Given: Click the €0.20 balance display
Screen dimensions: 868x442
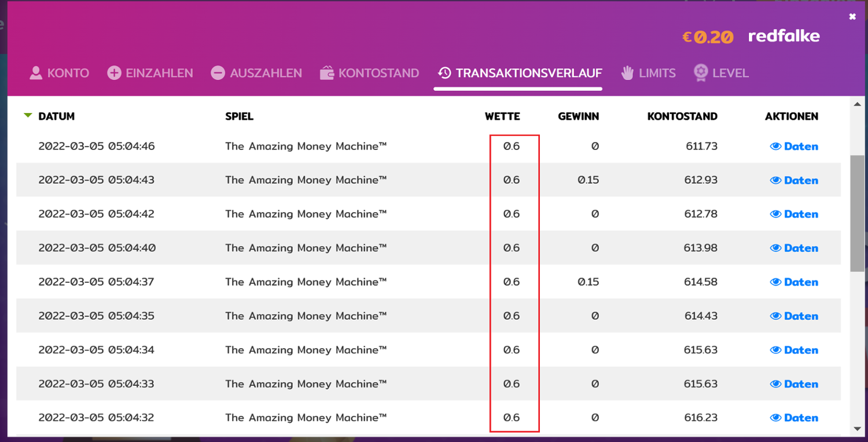Looking at the screenshot, I should coord(708,37).
